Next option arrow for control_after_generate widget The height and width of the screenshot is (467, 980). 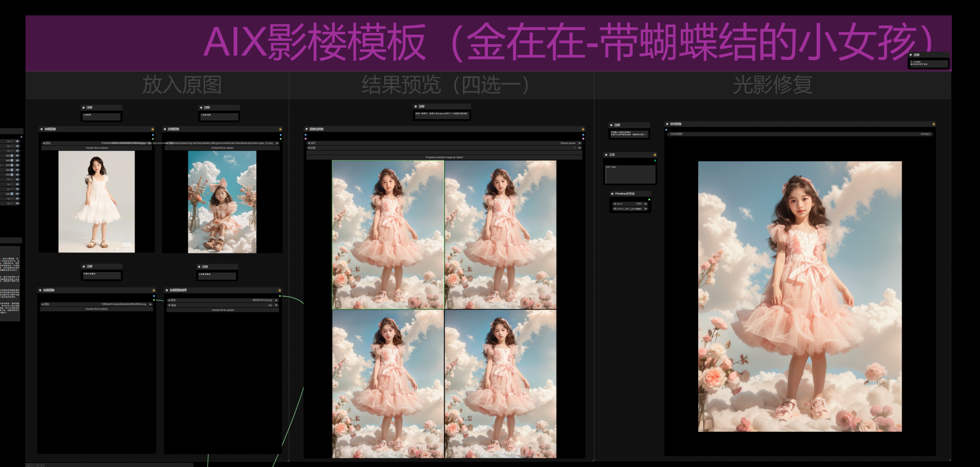646,209
